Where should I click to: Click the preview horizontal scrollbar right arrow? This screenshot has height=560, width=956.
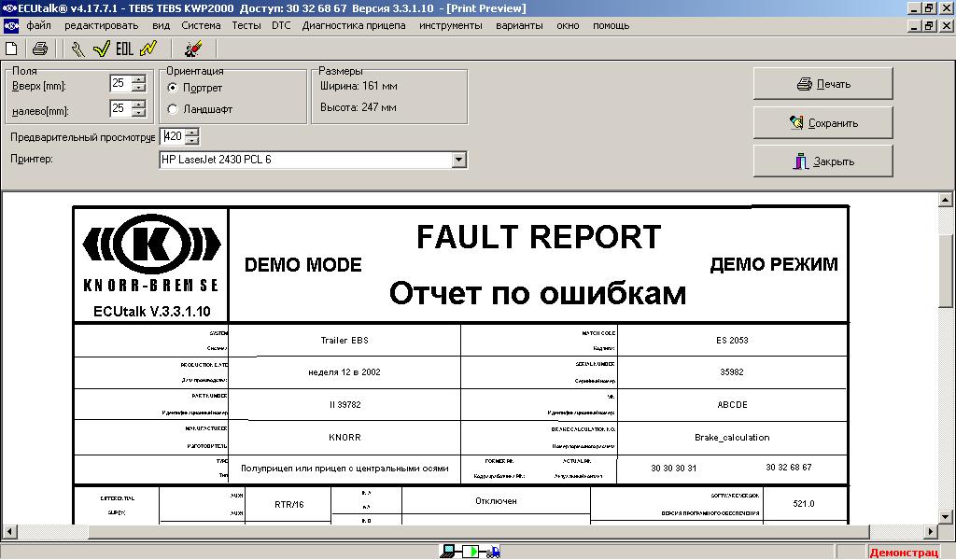click(x=931, y=531)
